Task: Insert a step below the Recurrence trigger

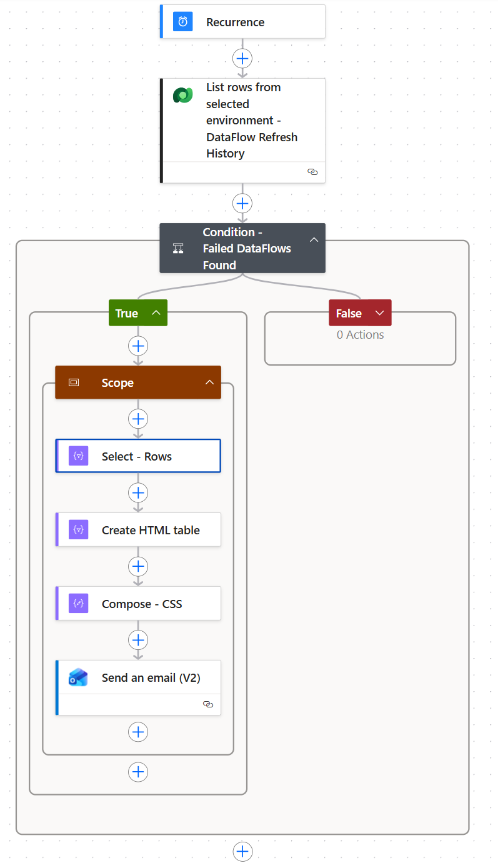Action: pos(242,59)
